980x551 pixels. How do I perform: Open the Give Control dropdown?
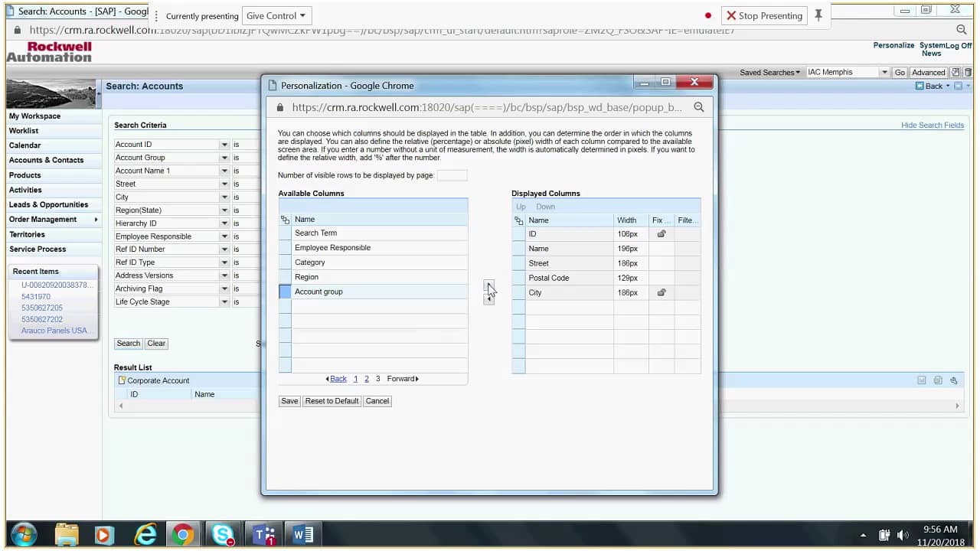[276, 15]
